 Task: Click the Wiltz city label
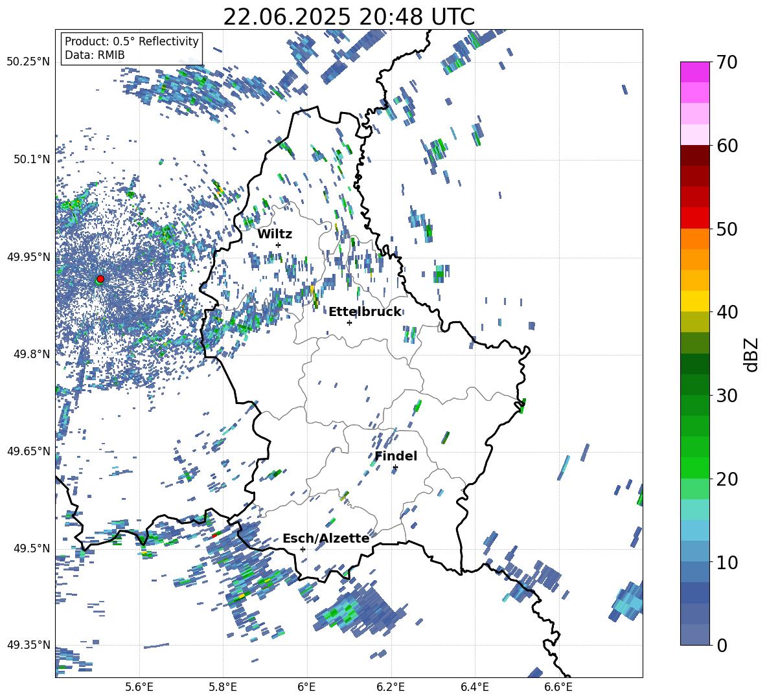click(x=275, y=234)
